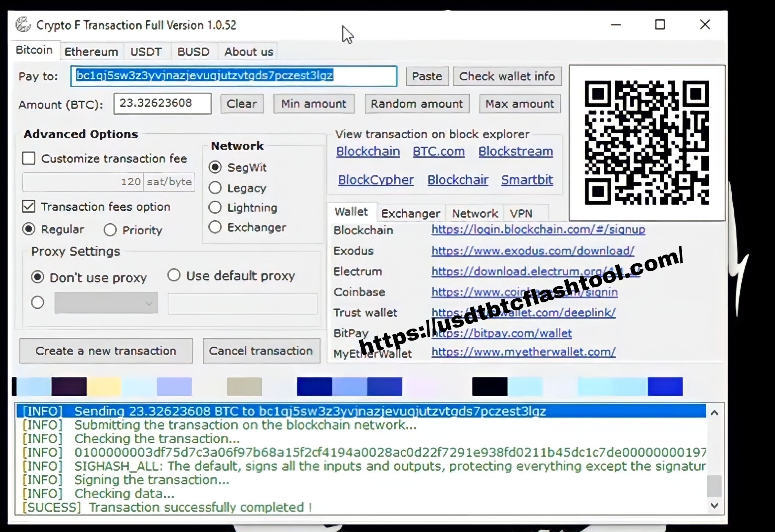The image size is (775, 532).
Task: Click the BlockCypher block explorer link
Action: (376, 179)
